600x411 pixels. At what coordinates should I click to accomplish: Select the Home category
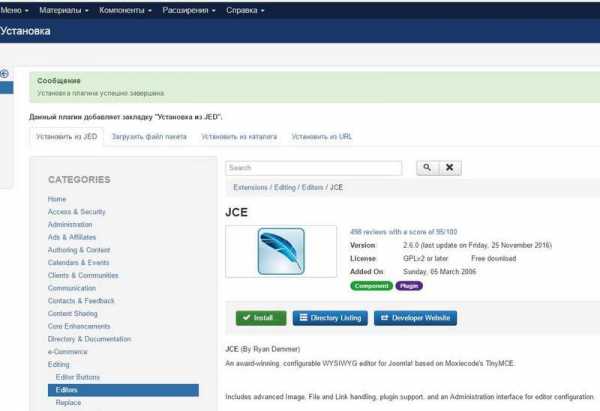point(57,199)
